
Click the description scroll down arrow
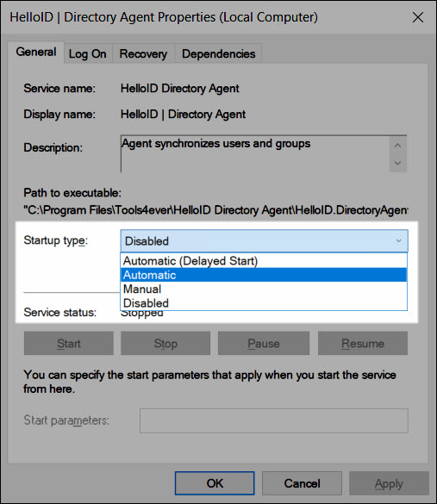[397, 163]
